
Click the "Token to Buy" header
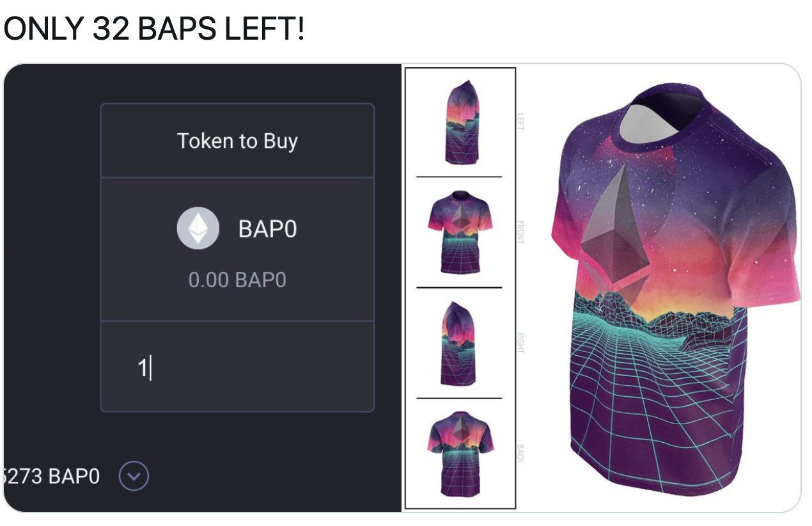click(x=237, y=141)
